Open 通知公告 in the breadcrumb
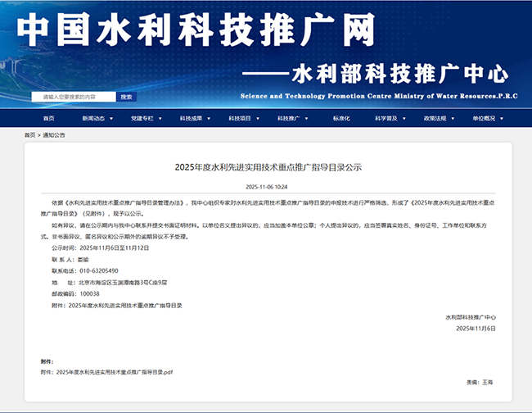This screenshot has width=532, height=413. click(54, 135)
